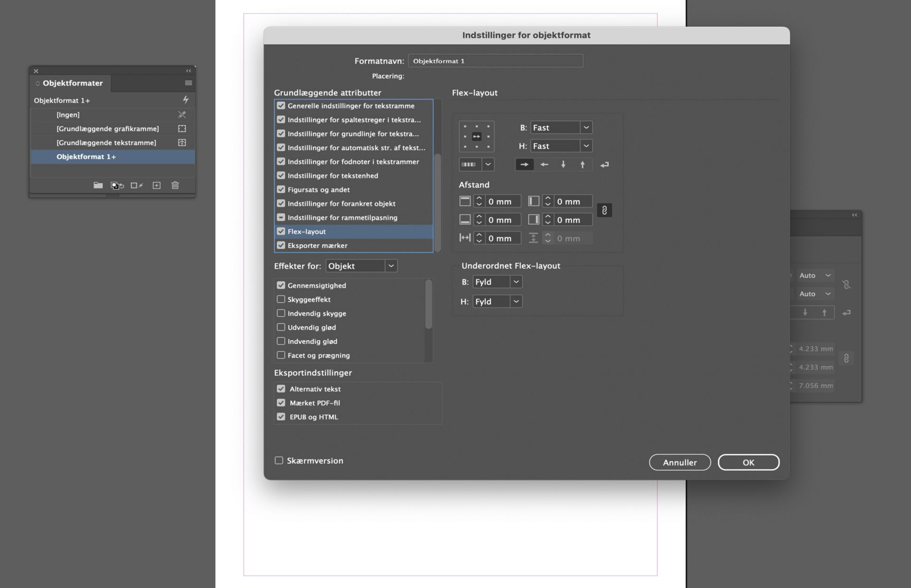Open the H: Fyld dropdown under Underordnet Flex-layout

516,301
